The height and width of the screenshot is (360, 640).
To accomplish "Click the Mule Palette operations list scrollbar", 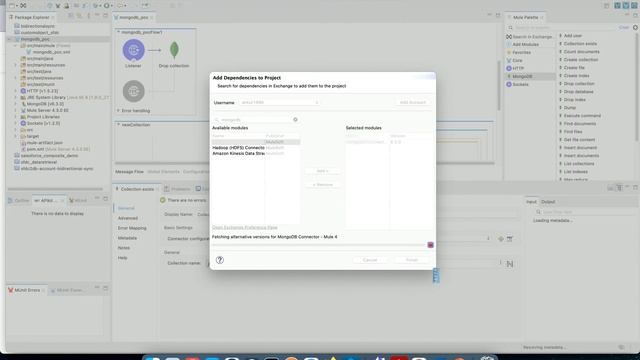I will [636, 88].
